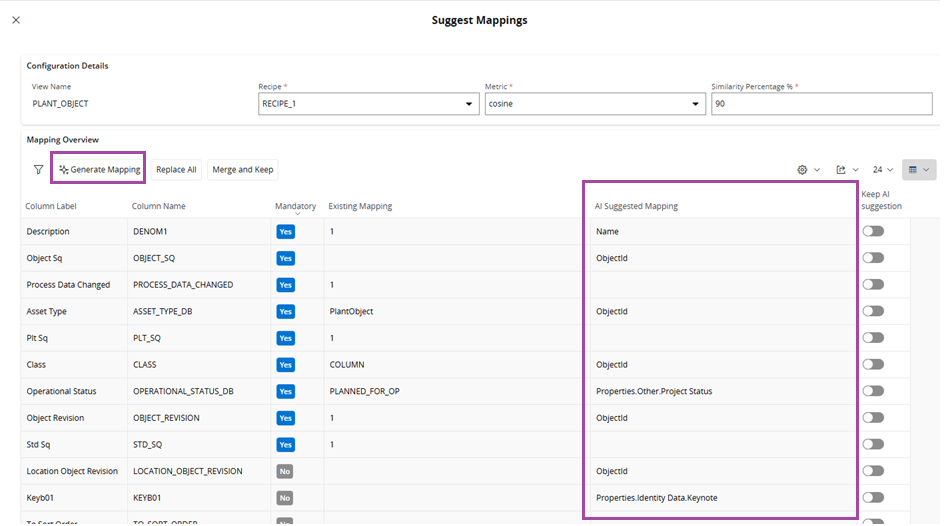Click Replace All button
This screenshot has width=951, height=526.
176,169
